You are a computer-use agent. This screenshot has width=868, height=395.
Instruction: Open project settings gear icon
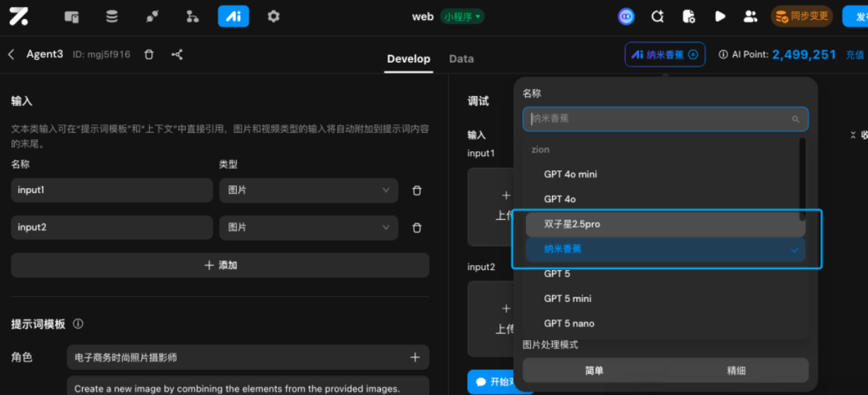274,16
